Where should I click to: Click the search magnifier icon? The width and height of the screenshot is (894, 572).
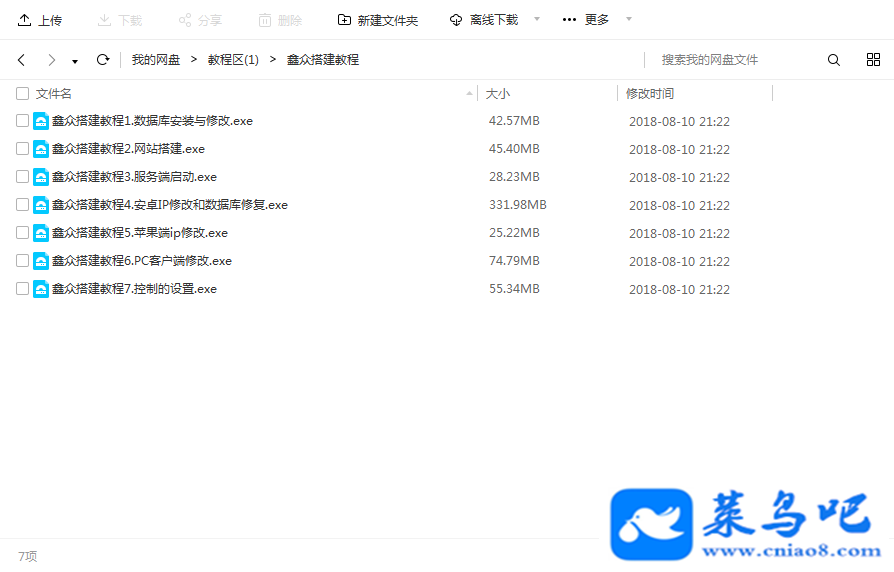tap(834, 60)
